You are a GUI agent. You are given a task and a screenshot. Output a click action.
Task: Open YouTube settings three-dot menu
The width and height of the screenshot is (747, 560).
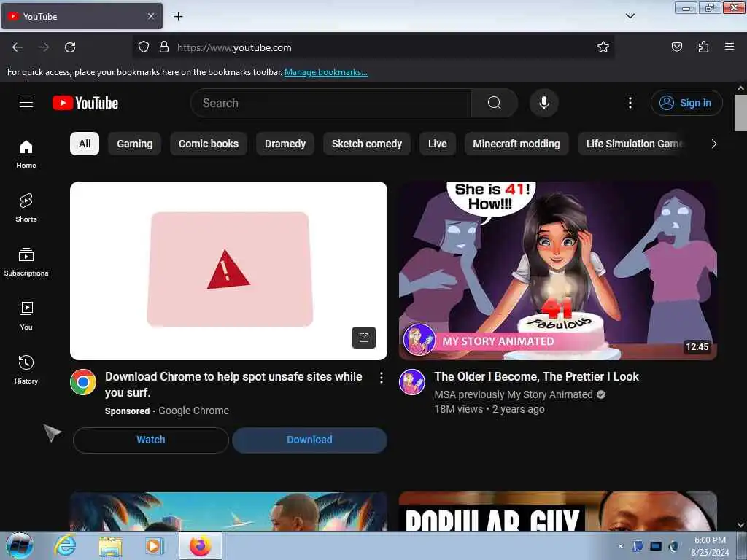[630, 103]
